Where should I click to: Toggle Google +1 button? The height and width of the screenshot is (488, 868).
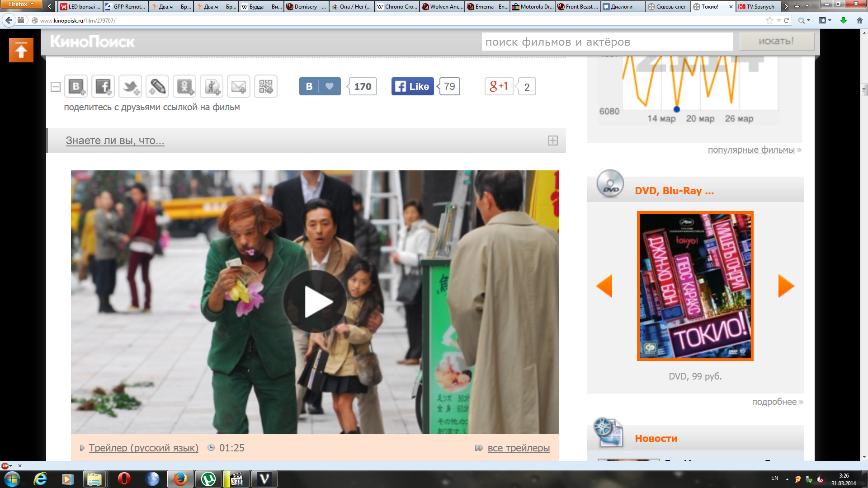[499, 86]
